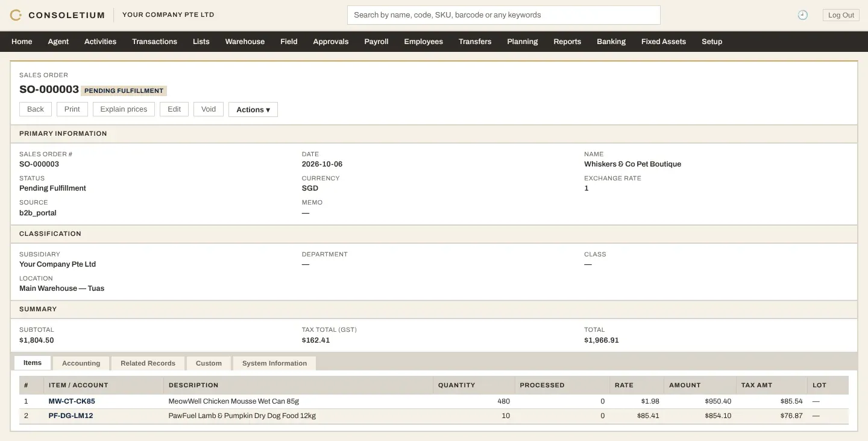This screenshot has height=441, width=868.
Task: Focus the global search field
Action: coord(504,15)
